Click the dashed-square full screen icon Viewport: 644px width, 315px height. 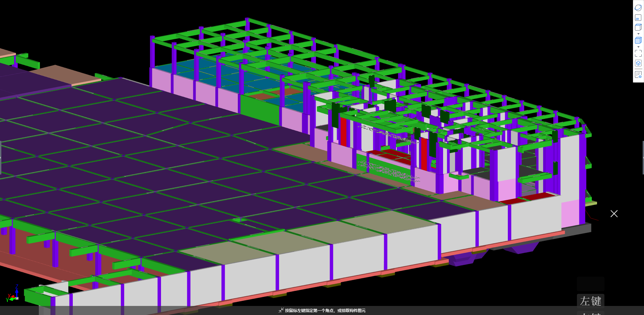(638, 53)
